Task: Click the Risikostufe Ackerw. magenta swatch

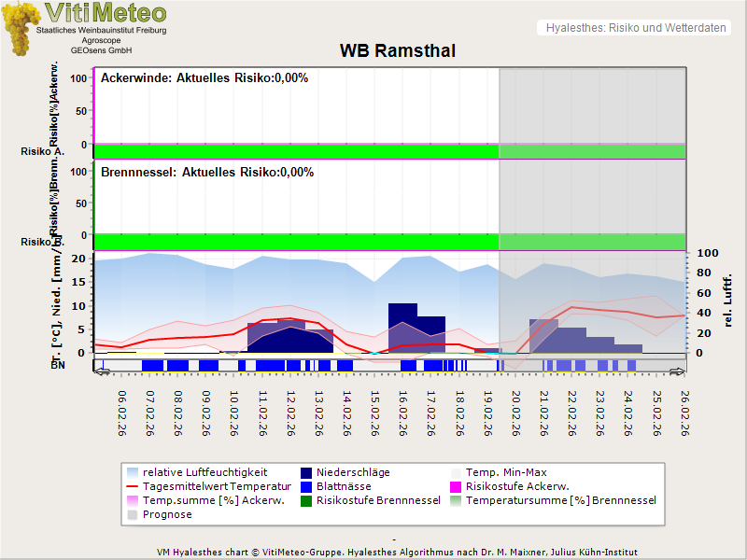Action: click(457, 487)
